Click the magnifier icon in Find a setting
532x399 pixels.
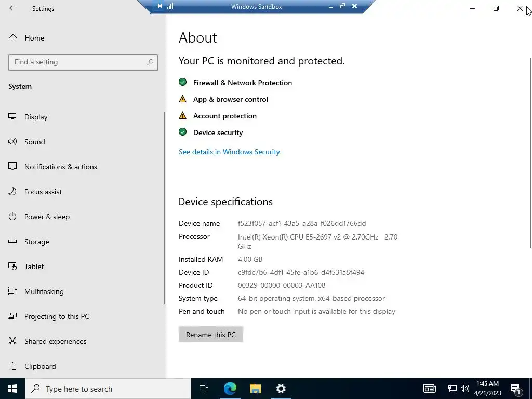tap(150, 62)
